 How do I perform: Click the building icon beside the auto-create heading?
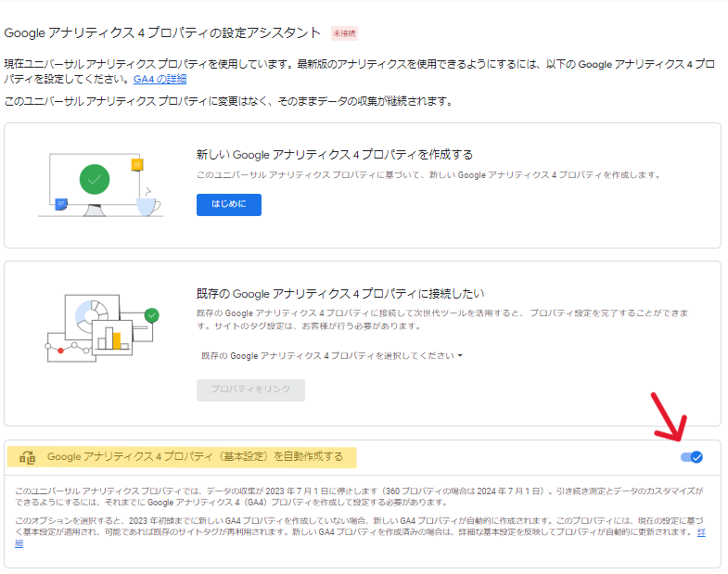pyautogui.click(x=28, y=457)
